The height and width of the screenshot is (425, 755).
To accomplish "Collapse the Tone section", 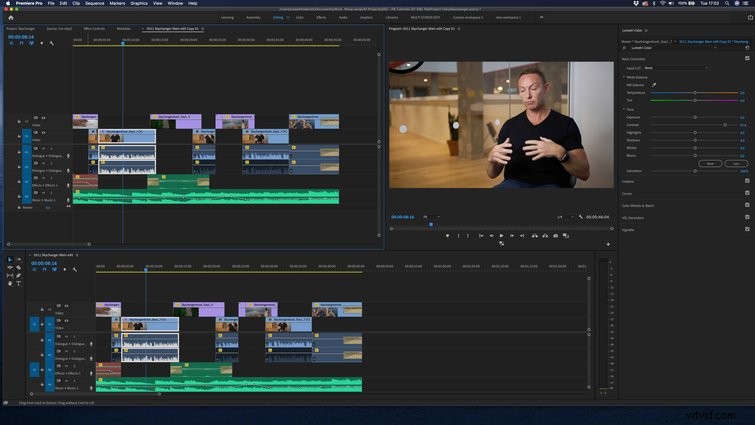I will tap(624, 109).
